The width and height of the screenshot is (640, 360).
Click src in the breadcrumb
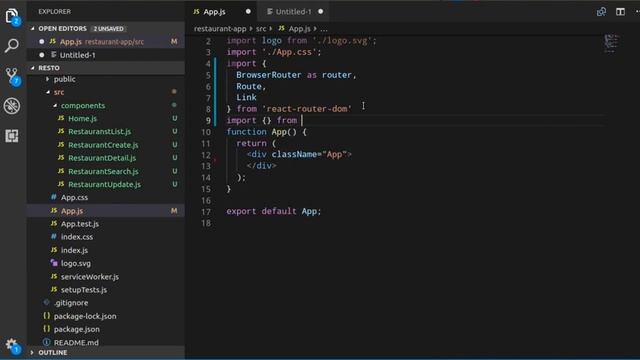coord(261,29)
